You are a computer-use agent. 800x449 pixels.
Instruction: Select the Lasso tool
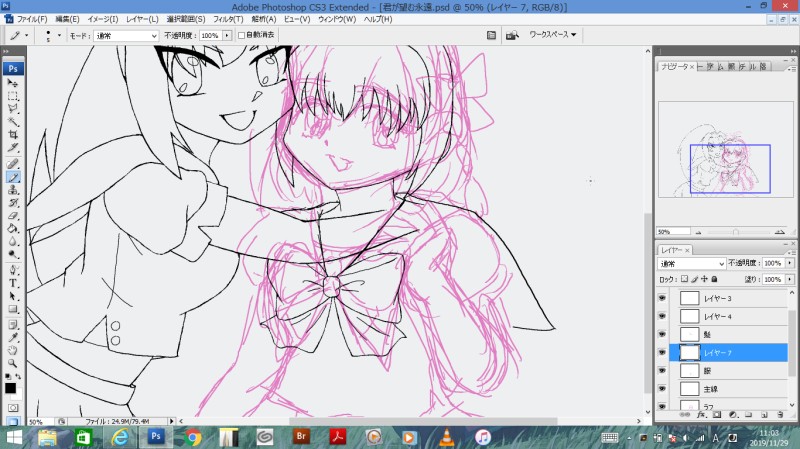13,109
